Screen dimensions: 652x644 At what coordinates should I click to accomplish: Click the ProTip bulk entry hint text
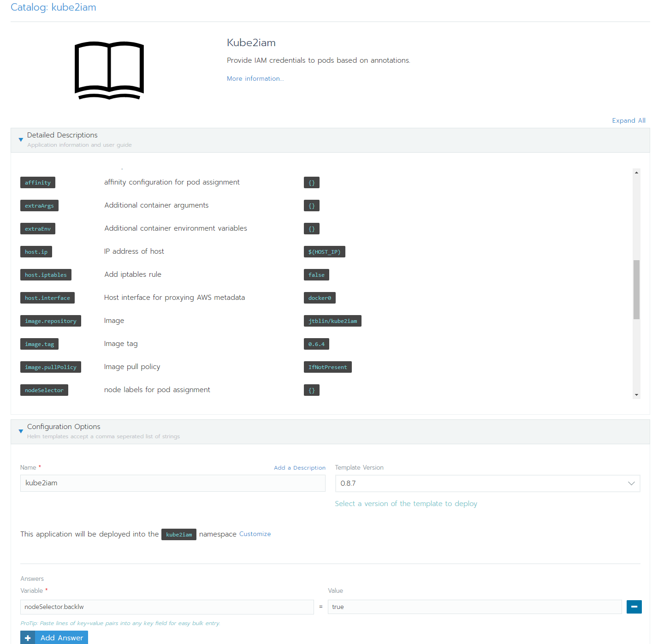tap(120, 623)
